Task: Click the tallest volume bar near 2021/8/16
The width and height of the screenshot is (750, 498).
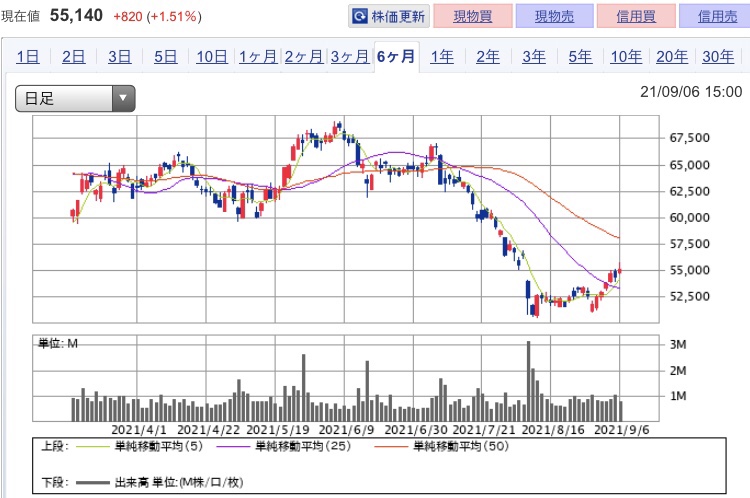Action: [529, 381]
